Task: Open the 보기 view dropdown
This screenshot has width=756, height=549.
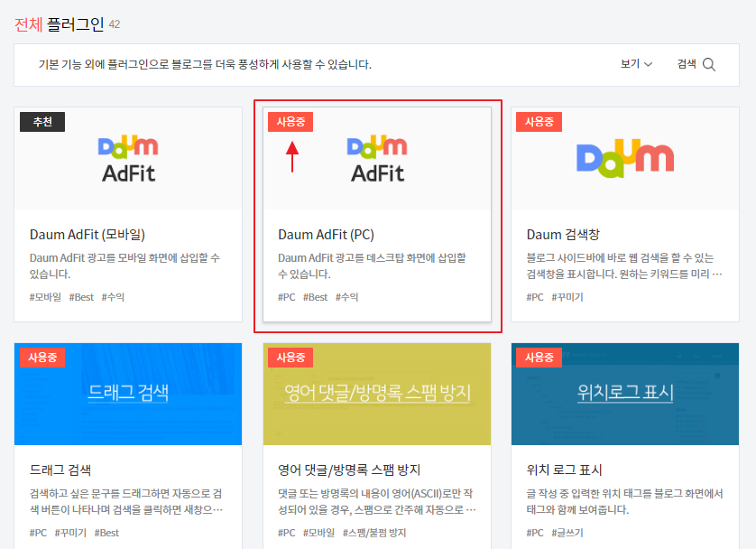Action: [636, 64]
